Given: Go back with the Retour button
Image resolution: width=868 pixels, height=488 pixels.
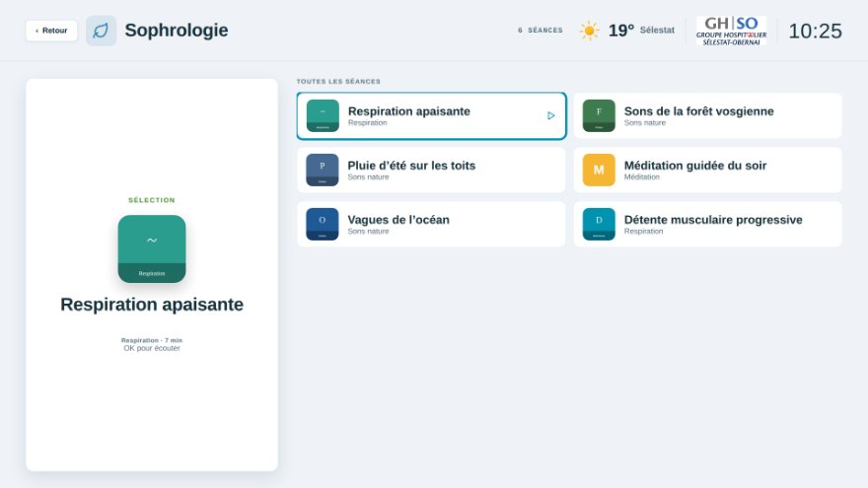Looking at the screenshot, I should click(51, 31).
